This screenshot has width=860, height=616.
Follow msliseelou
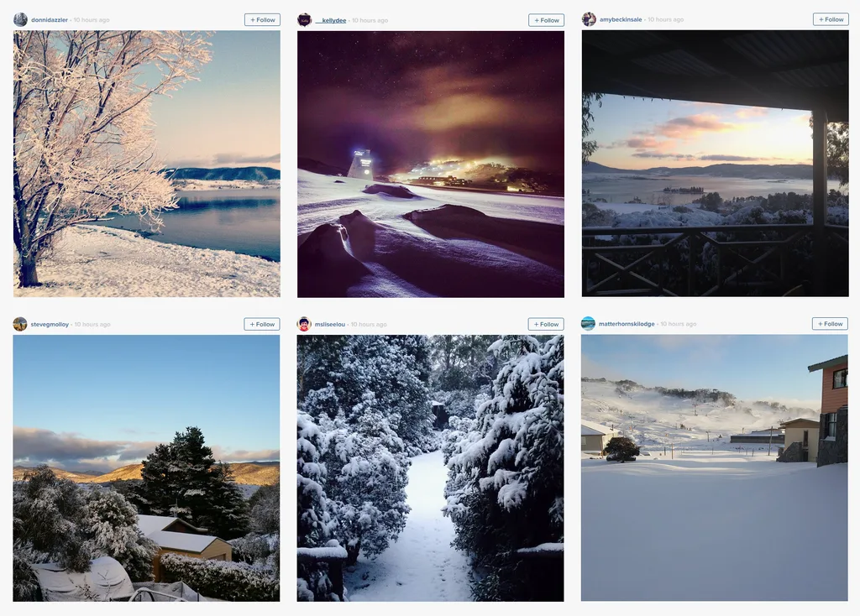(x=546, y=324)
